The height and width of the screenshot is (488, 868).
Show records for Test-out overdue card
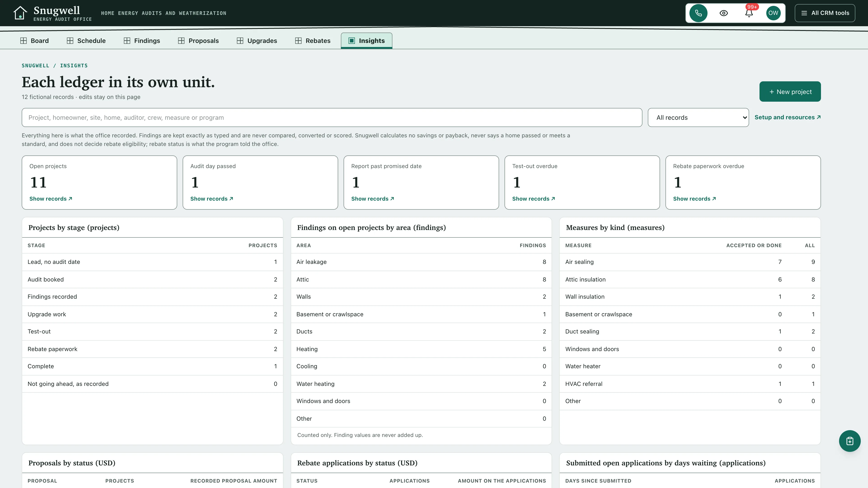pos(534,199)
